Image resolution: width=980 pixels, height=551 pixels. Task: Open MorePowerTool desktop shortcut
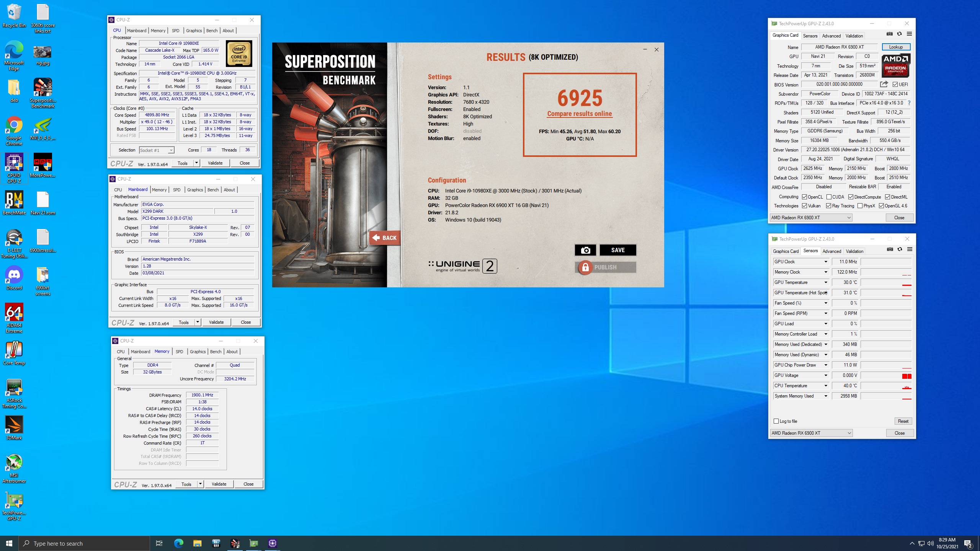(x=43, y=165)
